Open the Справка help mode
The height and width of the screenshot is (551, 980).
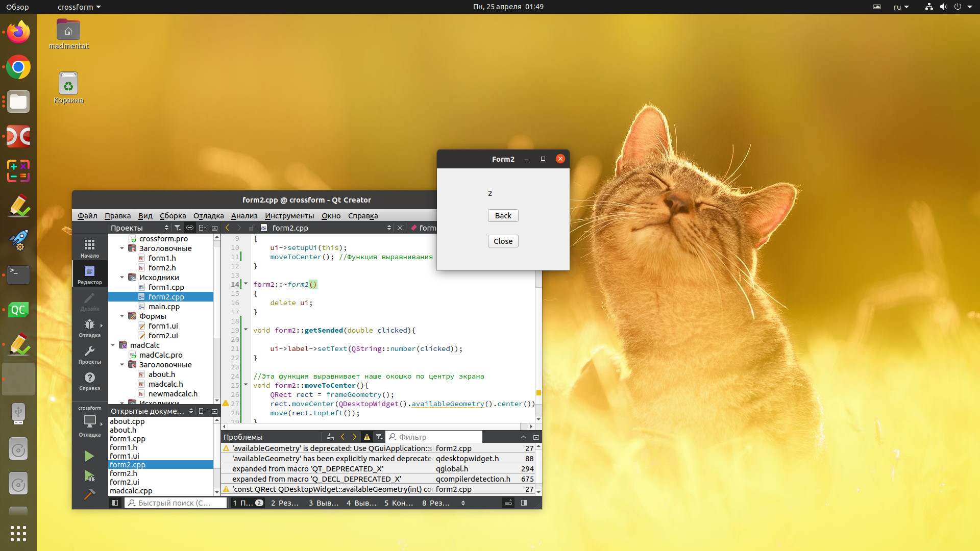[89, 381]
